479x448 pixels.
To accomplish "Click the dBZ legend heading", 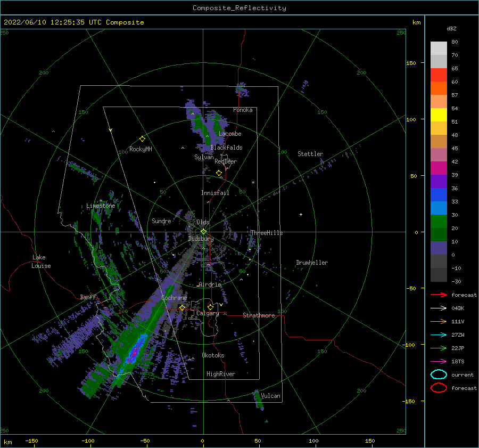I will tap(451, 28).
